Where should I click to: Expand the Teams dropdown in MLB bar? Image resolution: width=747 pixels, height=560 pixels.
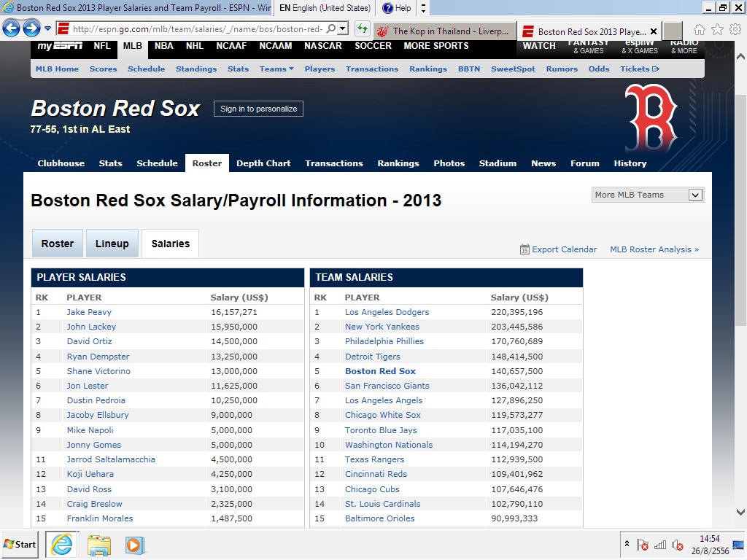pyautogui.click(x=276, y=69)
